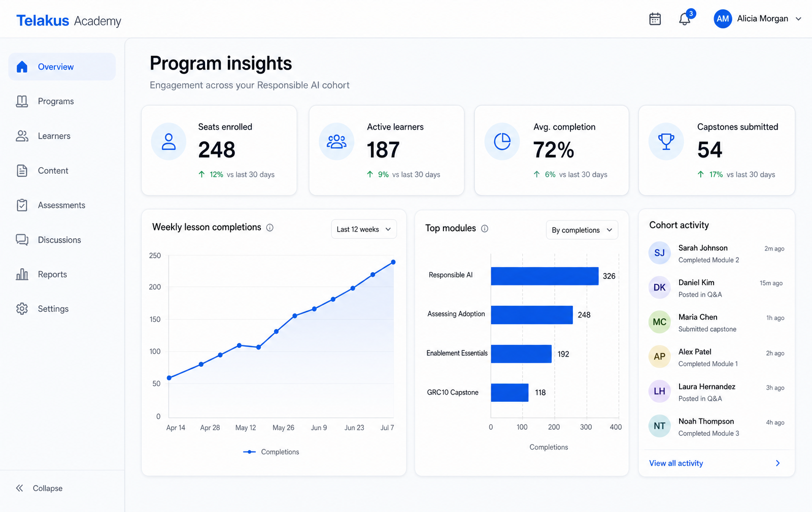Click the 187 Active learners value

point(383,150)
